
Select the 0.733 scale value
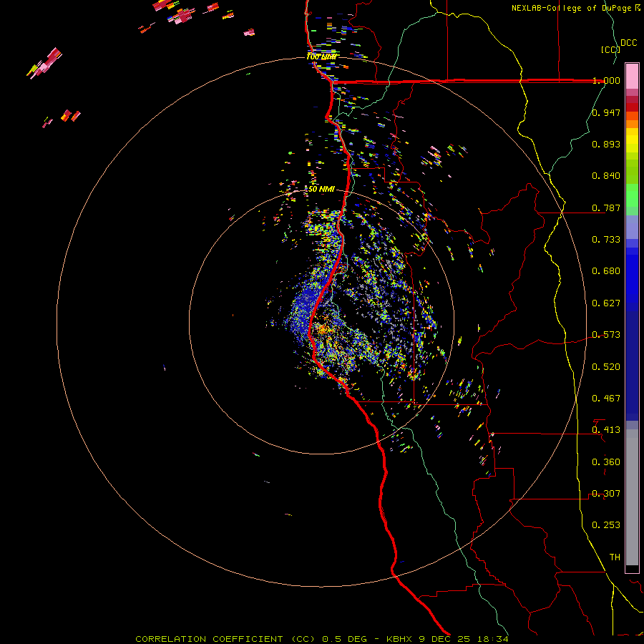[x=606, y=240]
